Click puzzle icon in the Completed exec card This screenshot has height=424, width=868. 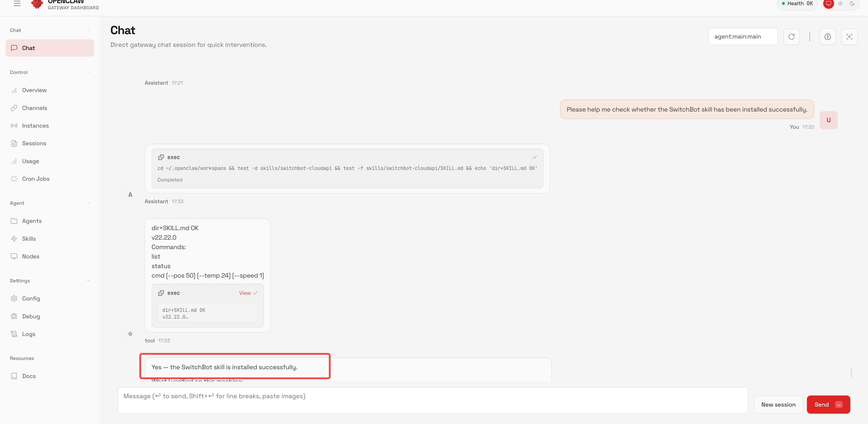[x=161, y=157]
